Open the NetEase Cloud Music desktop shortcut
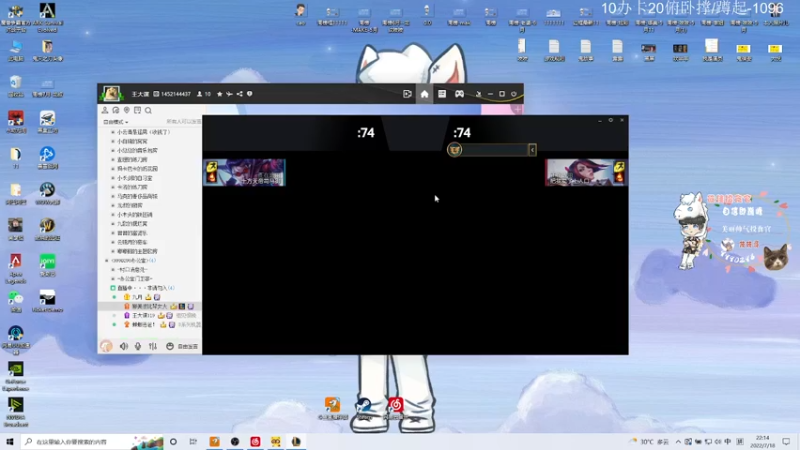 [395, 408]
